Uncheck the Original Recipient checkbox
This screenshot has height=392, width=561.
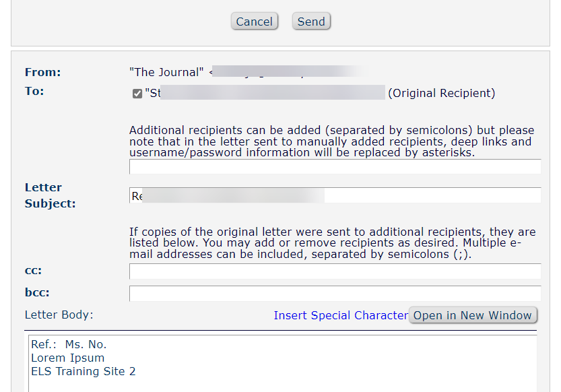[137, 93]
